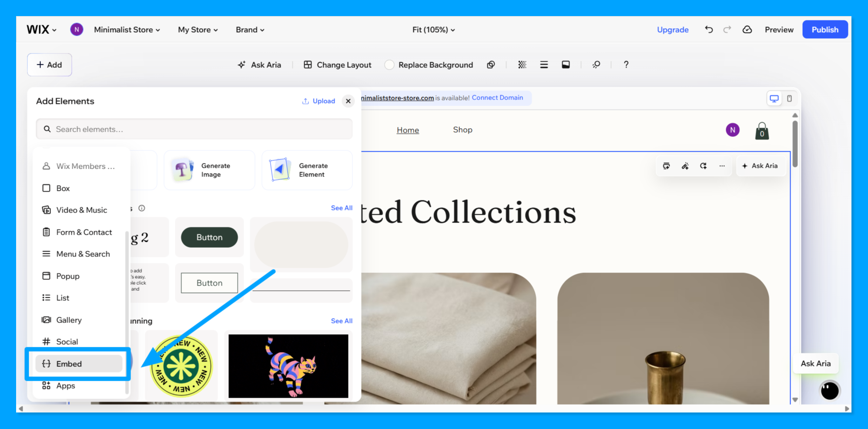Click the Ask Aria bubble near bottom right

pyautogui.click(x=816, y=364)
